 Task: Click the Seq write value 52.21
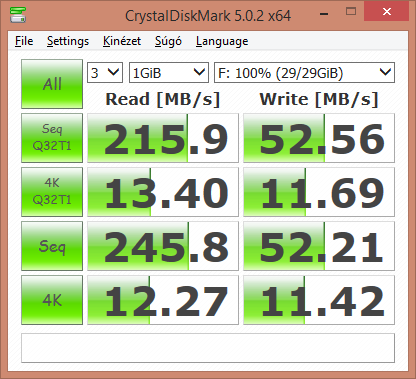319,246
